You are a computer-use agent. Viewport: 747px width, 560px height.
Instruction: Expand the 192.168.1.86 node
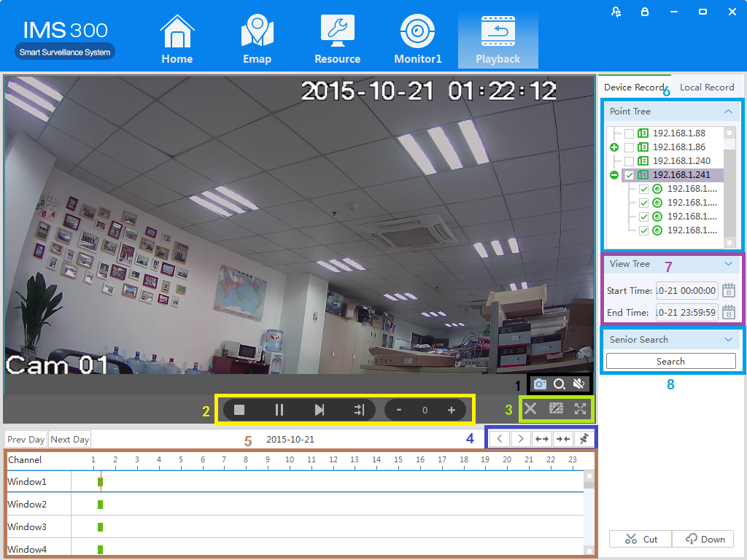pyautogui.click(x=614, y=147)
